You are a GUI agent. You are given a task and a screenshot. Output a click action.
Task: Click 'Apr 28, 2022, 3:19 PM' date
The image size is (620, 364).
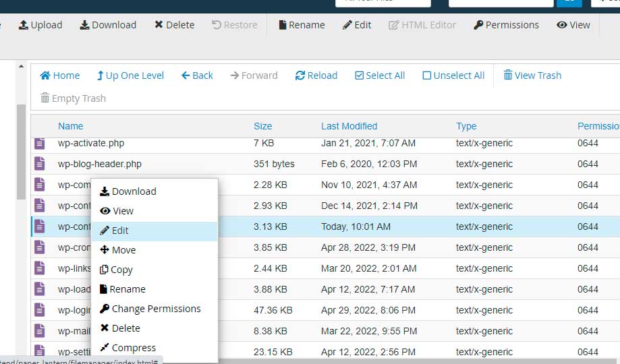pyautogui.click(x=368, y=247)
